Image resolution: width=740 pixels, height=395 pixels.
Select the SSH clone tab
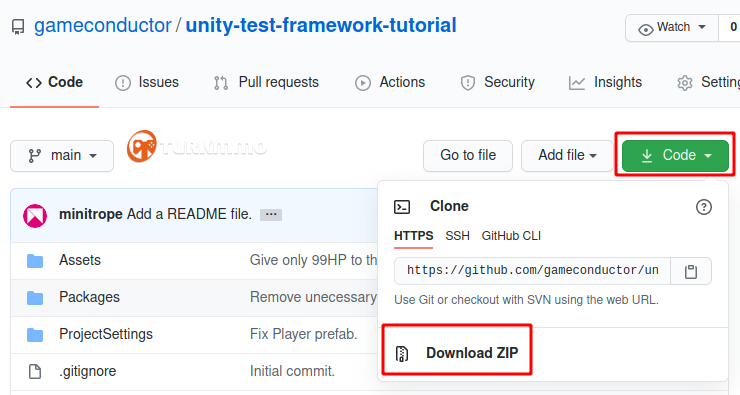[x=457, y=235]
